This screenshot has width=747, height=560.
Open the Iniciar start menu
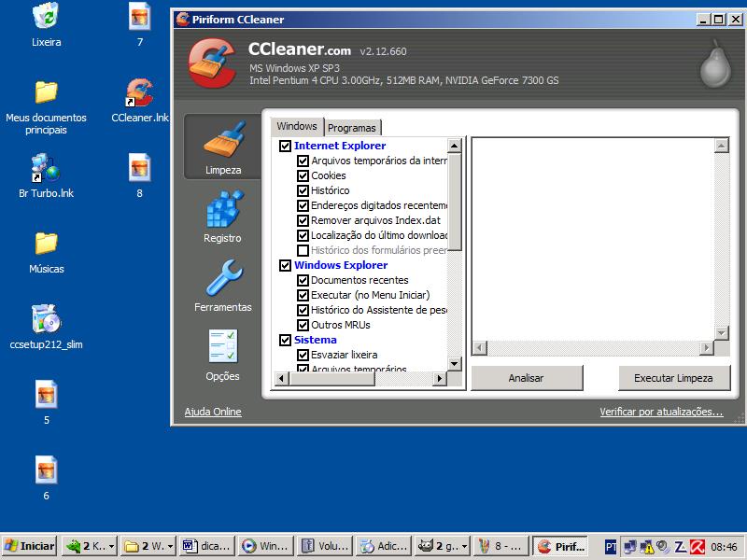point(30,546)
